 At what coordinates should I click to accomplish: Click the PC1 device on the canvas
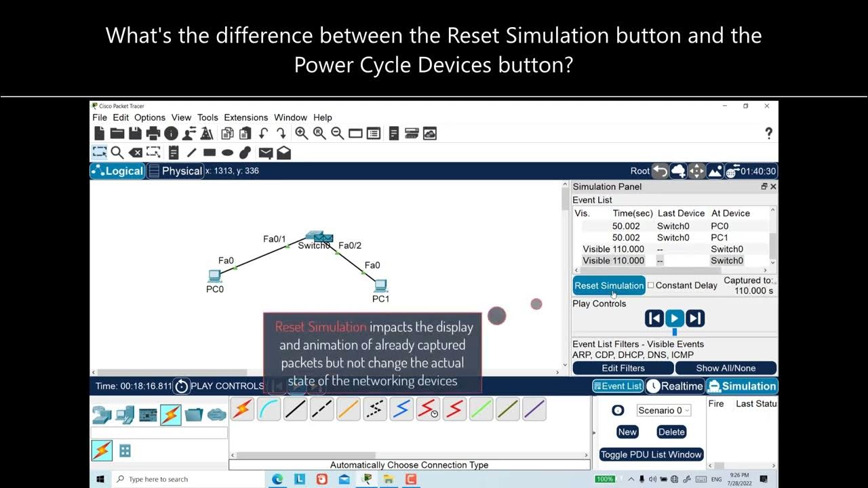pyautogui.click(x=380, y=285)
